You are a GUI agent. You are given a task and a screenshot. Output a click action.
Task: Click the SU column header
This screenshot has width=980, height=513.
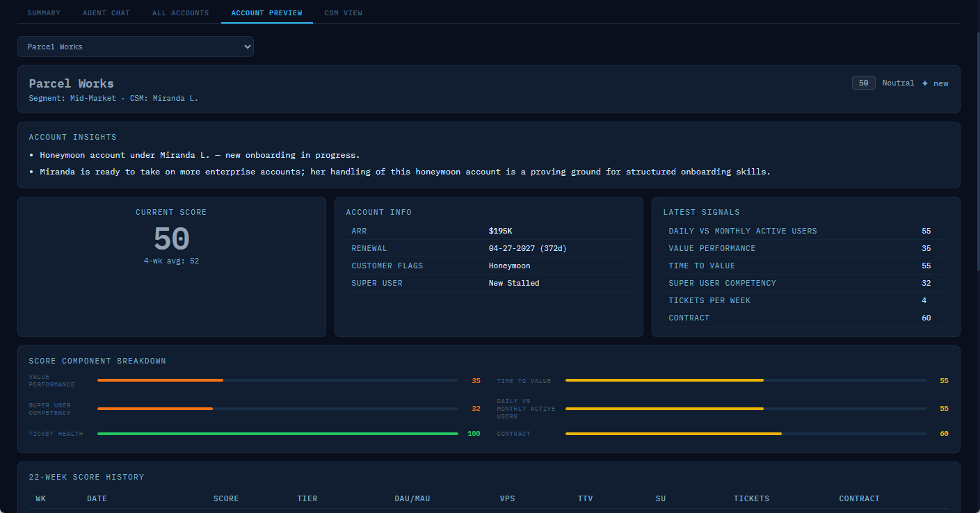tap(660, 499)
